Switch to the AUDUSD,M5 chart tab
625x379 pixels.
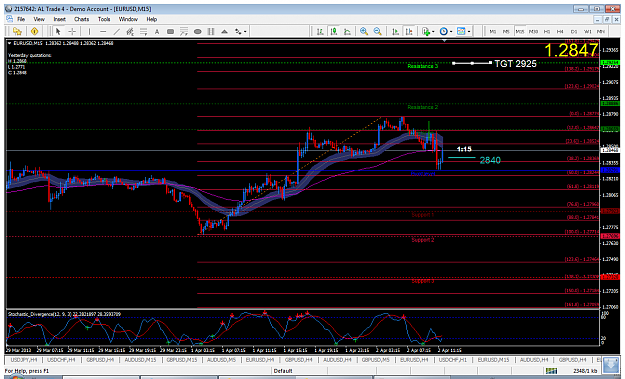[x=221, y=360]
